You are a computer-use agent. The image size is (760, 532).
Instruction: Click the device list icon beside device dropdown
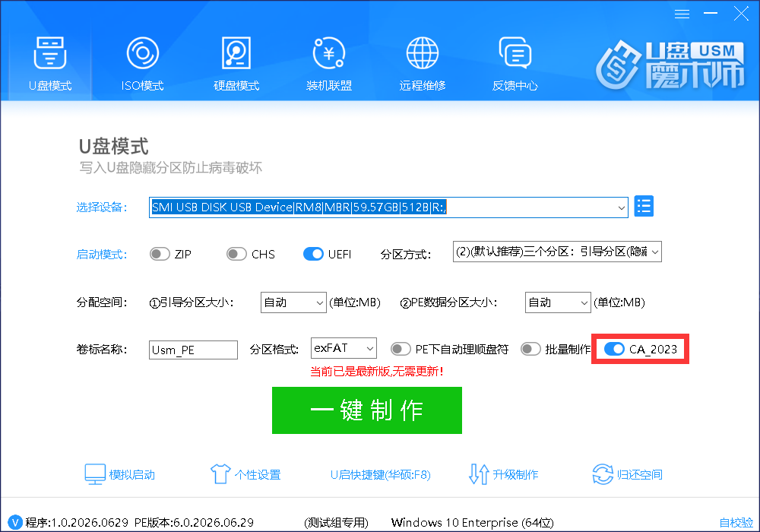tap(644, 207)
